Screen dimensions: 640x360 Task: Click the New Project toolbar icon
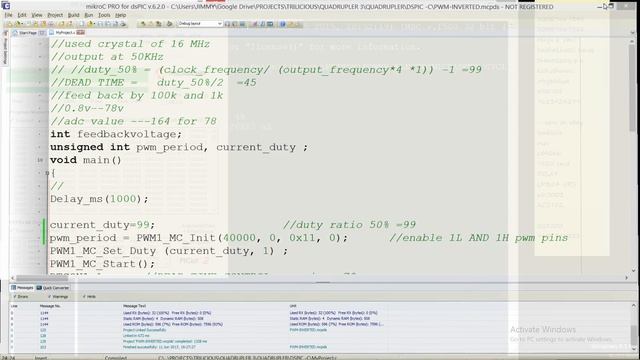point(9,24)
